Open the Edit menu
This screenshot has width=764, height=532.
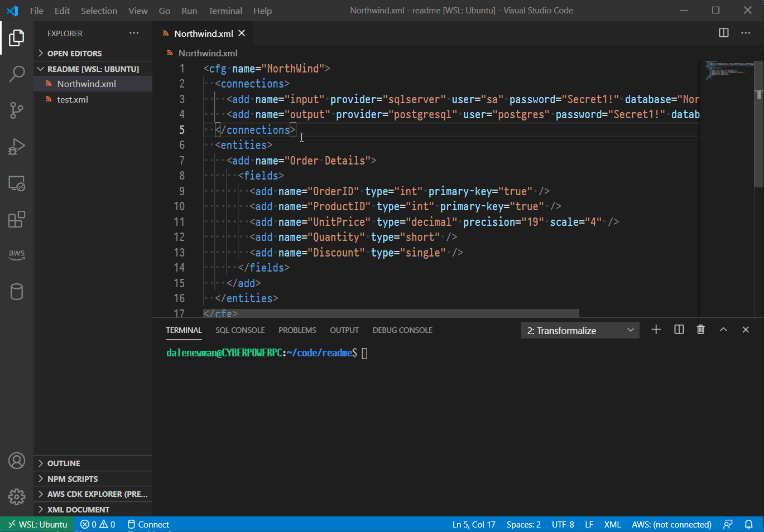coord(62,11)
